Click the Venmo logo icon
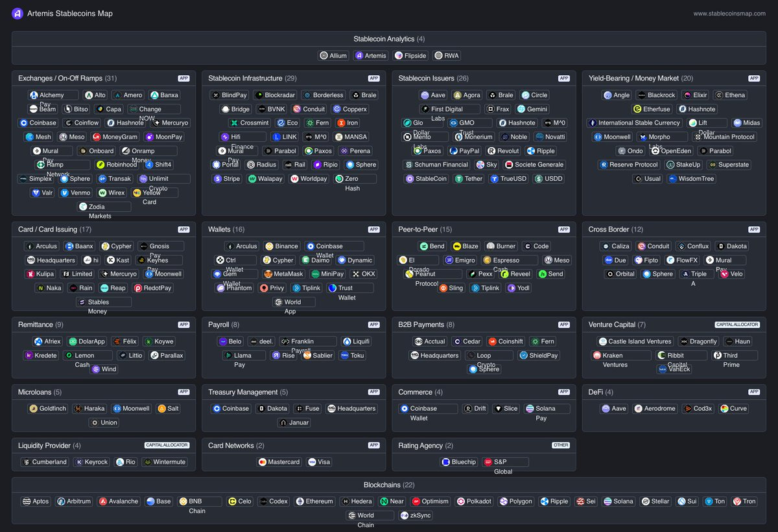 (x=65, y=193)
